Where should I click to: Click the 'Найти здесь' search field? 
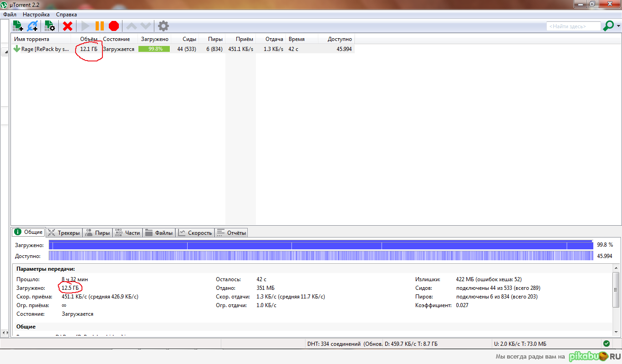coord(574,26)
